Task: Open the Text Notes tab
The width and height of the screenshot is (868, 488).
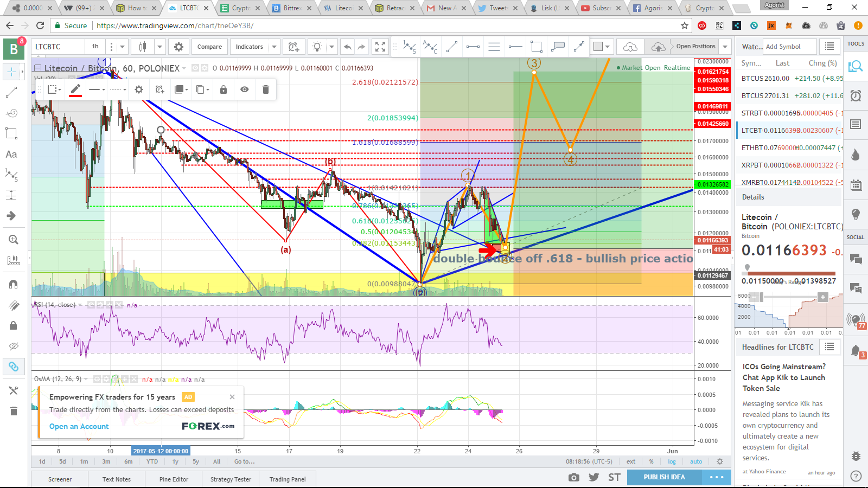Action: point(117,479)
